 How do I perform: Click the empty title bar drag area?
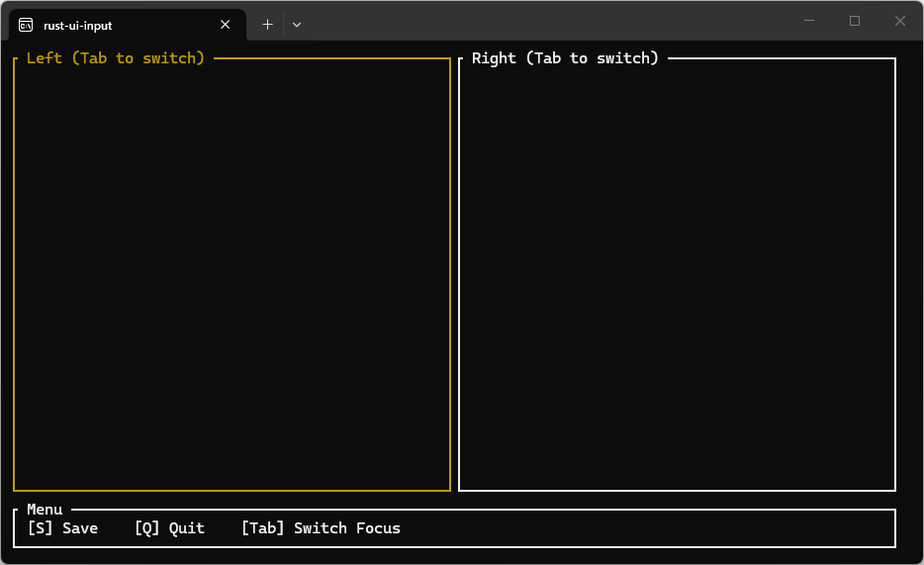pyautogui.click(x=544, y=21)
